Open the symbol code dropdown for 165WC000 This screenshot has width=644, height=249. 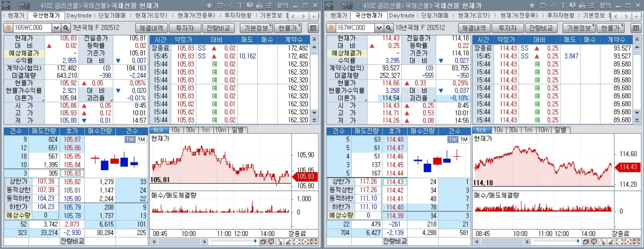[56, 28]
